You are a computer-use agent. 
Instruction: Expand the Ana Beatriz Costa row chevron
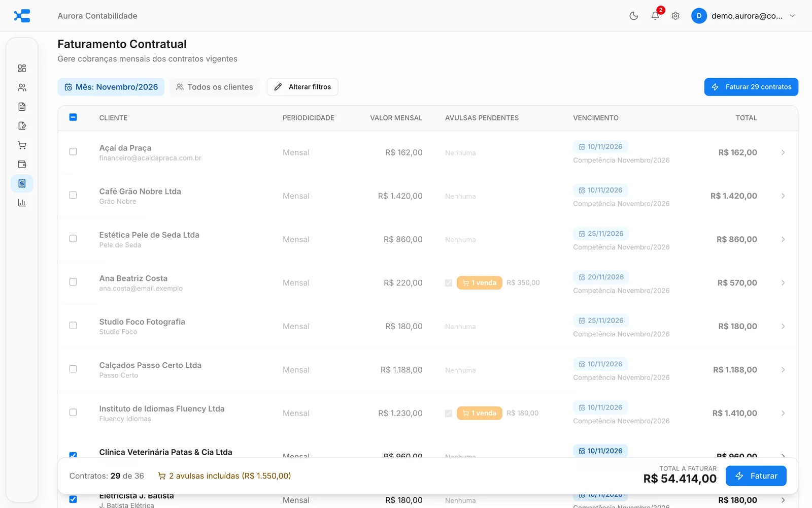click(x=783, y=283)
